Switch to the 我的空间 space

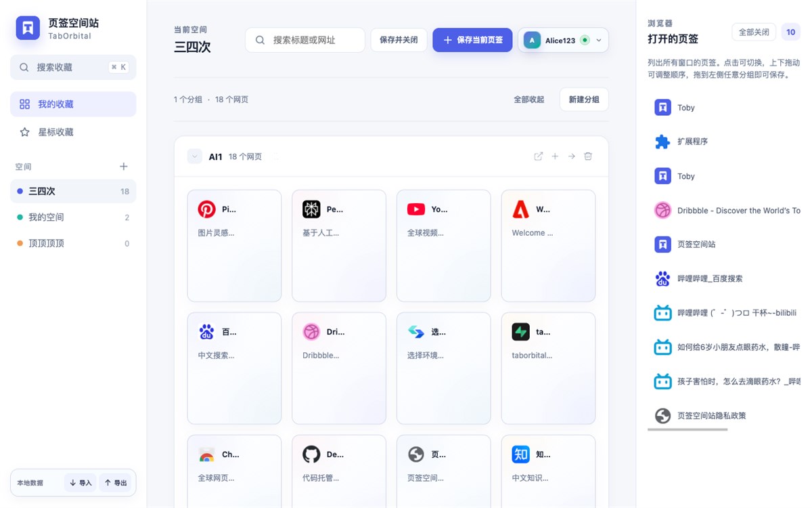[73, 217]
